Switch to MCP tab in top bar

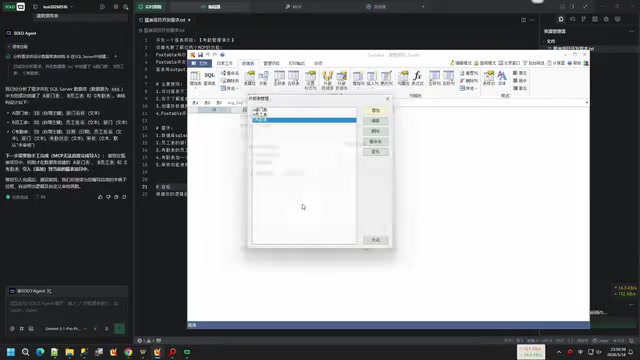pyautogui.click(x=293, y=7)
